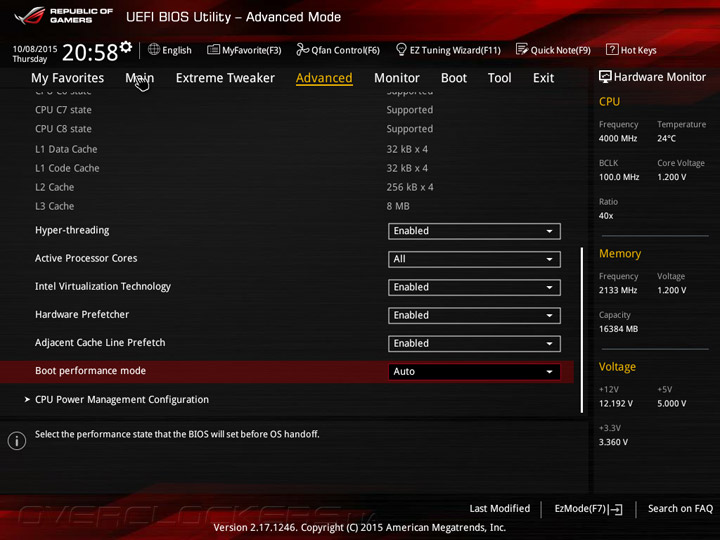Image resolution: width=720 pixels, height=540 pixels.
Task: Click the CPU C7 state row
Action: (x=234, y=110)
